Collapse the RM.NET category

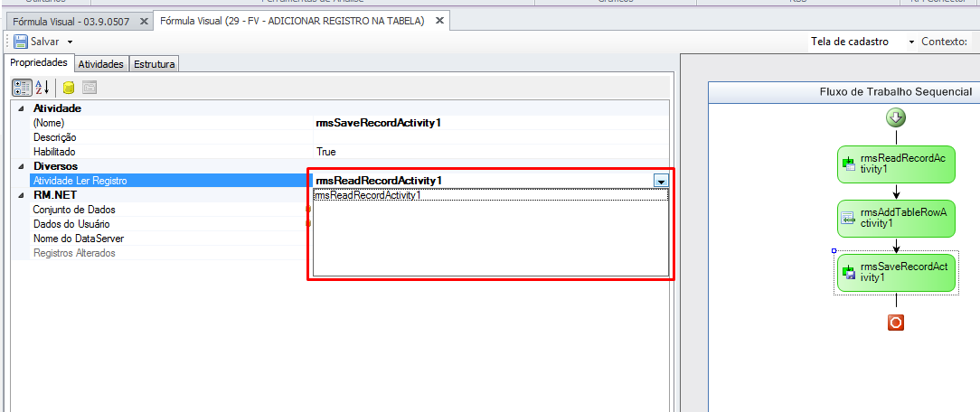22,195
